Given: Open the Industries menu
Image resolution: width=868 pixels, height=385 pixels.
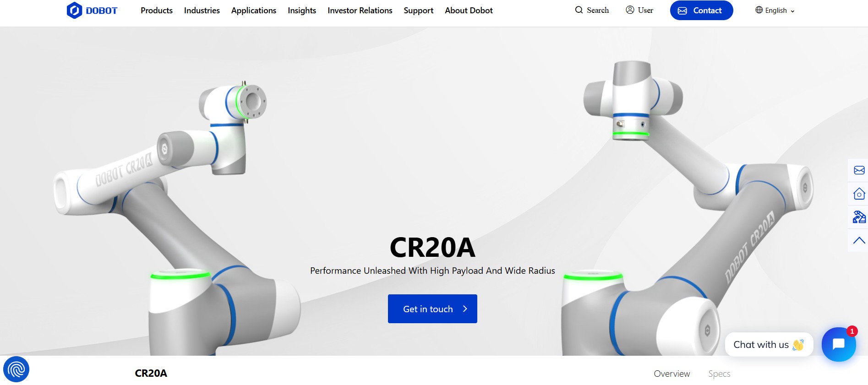Looking at the screenshot, I should [x=202, y=10].
